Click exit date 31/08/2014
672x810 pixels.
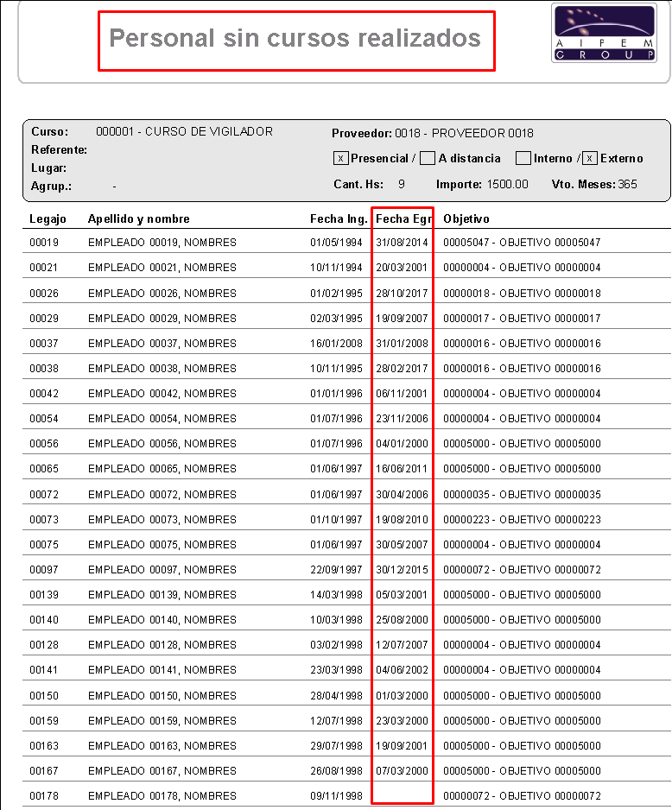[x=402, y=243]
